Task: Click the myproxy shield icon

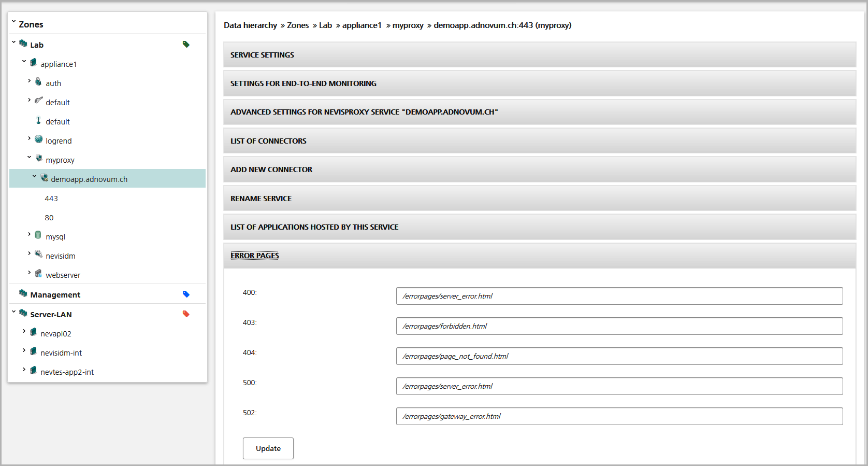Action: 39,158
